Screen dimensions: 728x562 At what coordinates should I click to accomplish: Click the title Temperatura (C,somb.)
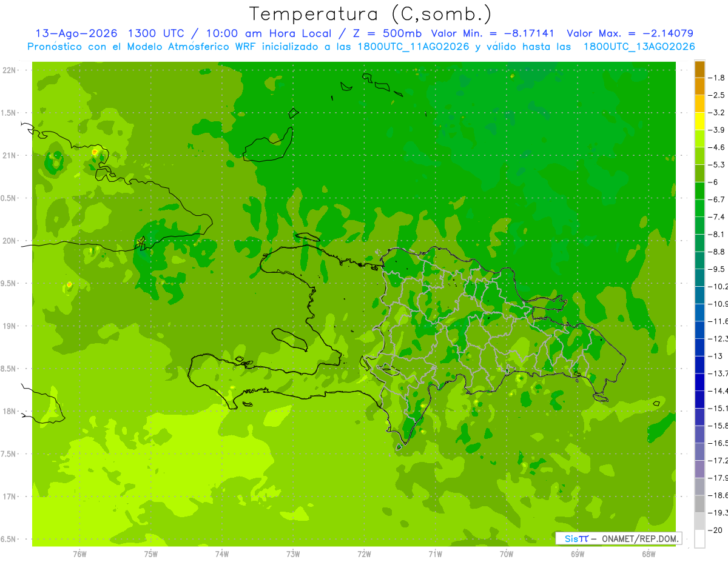click(x=371, y=14)
